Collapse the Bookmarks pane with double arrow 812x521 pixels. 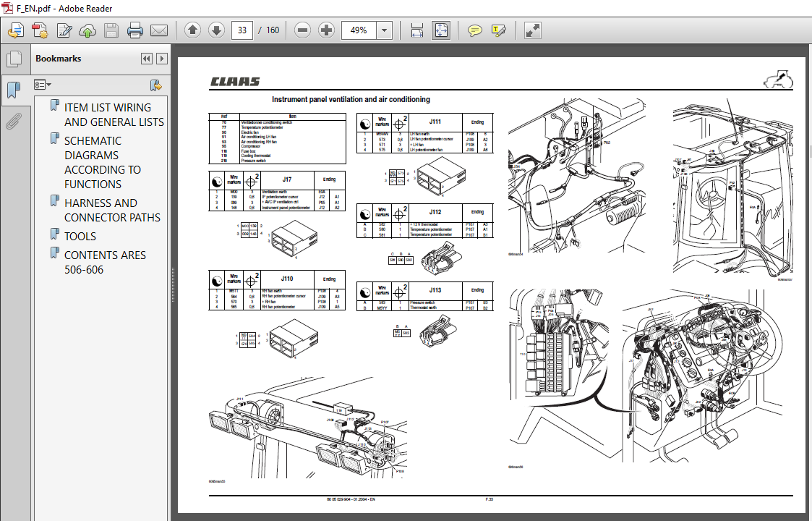(x=147, y=59)
